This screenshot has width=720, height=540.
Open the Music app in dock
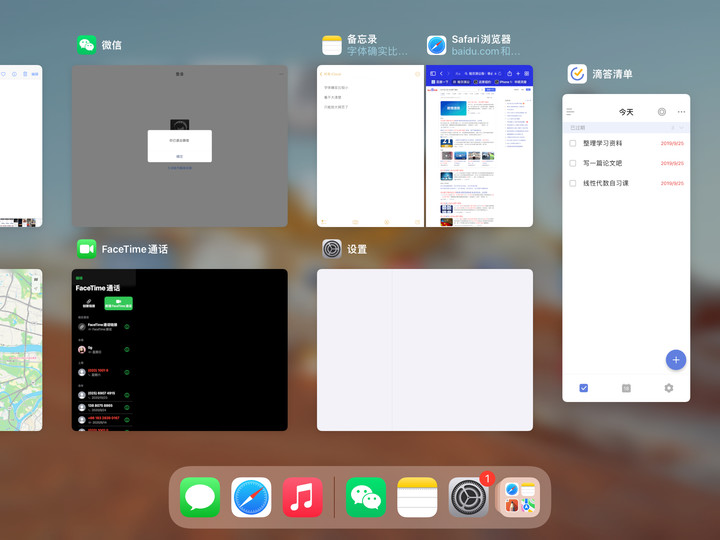pyautogui.click(x=302, y=497)
